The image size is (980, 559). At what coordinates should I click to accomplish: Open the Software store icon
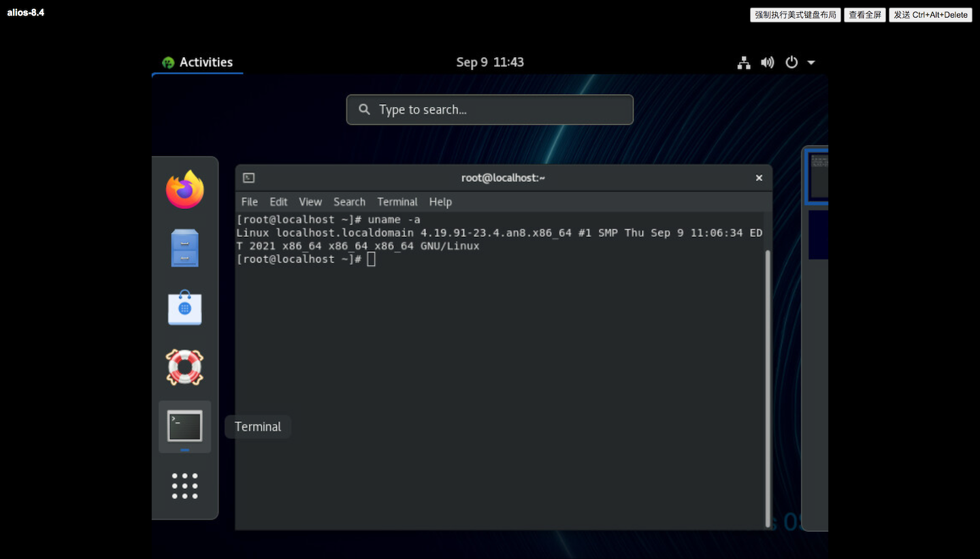[x=184, y=308]
